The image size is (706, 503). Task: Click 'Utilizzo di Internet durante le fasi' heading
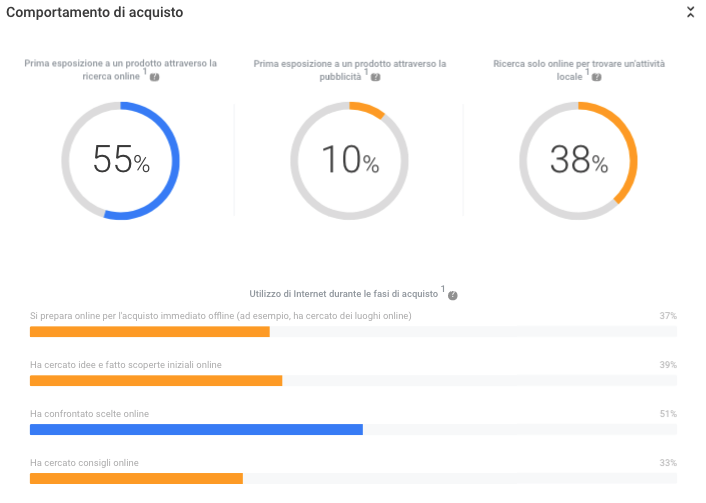[343, 293]
